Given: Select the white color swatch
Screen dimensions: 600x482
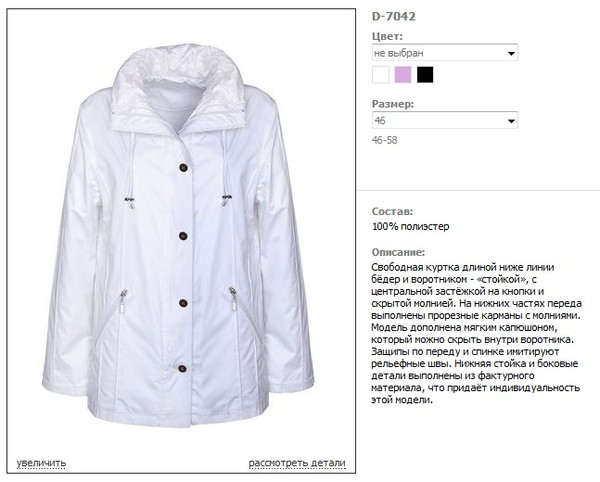Looking at the screenshot, I should click(x=380, y=75).
